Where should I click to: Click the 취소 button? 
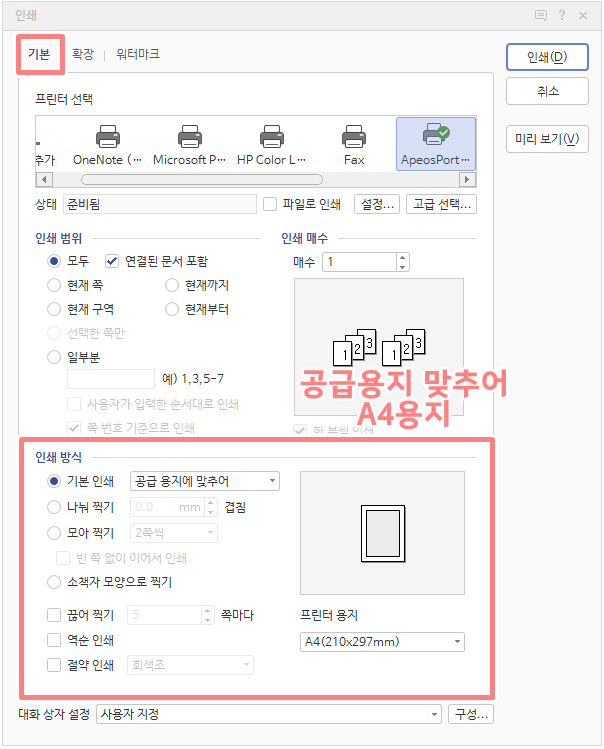click(x=547, y=91)
